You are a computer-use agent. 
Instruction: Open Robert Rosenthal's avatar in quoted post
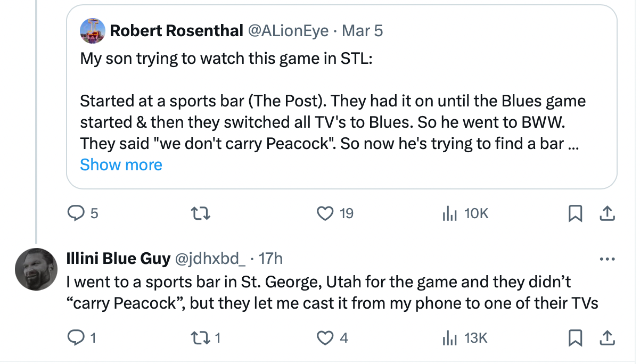point(92,30)
